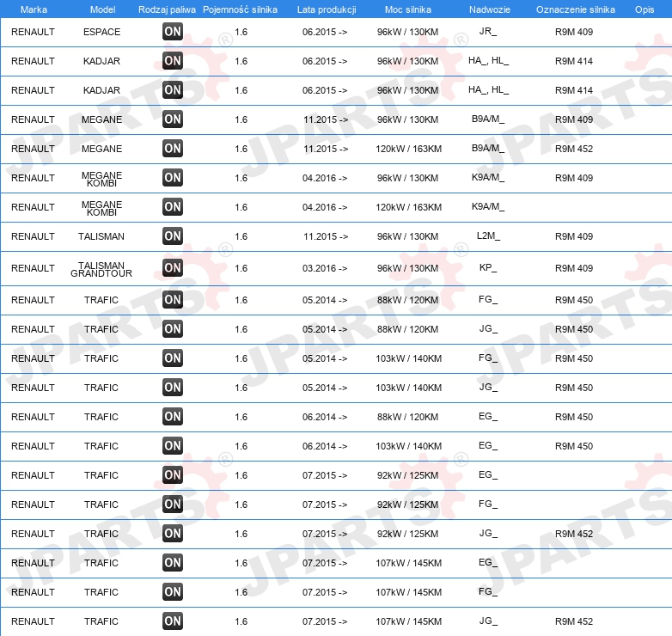This screenshot has height=636, width=672.
Task: Select the JR_ body code cell
Action: click(488, 31)
